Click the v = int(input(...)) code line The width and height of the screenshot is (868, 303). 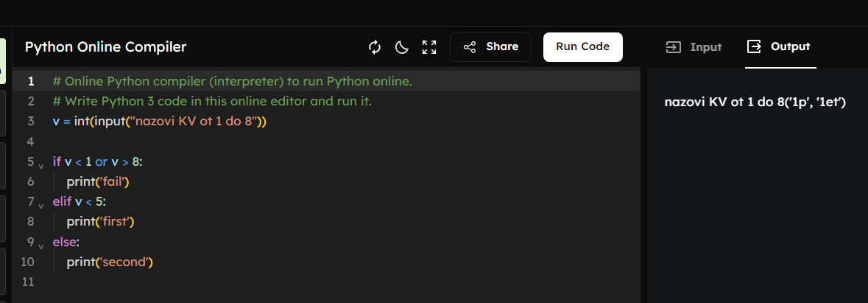coord(159,121)
